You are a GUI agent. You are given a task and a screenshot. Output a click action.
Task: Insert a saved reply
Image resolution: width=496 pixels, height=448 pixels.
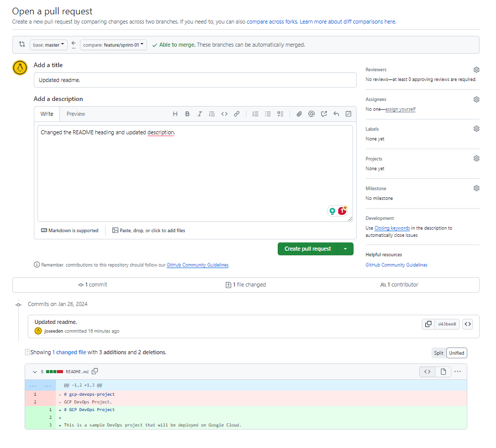(x=336, y=114)
